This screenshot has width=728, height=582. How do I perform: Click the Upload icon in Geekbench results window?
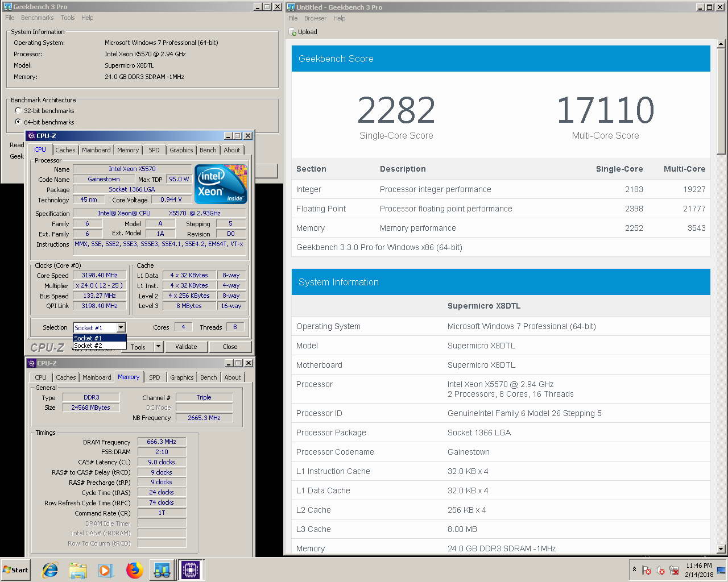pyautogui.click(x=293, y=32)
